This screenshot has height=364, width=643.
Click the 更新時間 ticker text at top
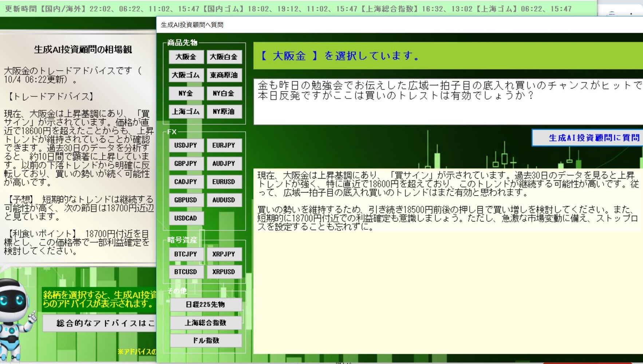pyautogui.click(x=288, y=8)
